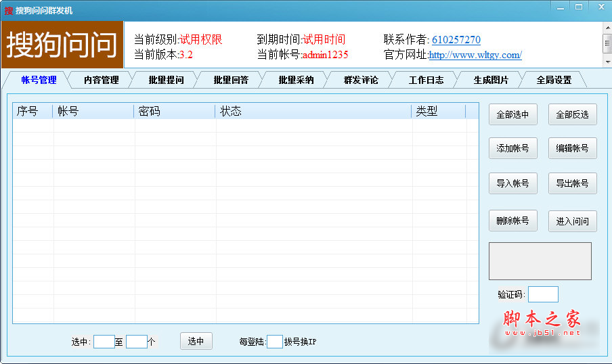Focus the 每登陆 count input field
This screenshot has height=364, width=612.
[x=275, y=342]
